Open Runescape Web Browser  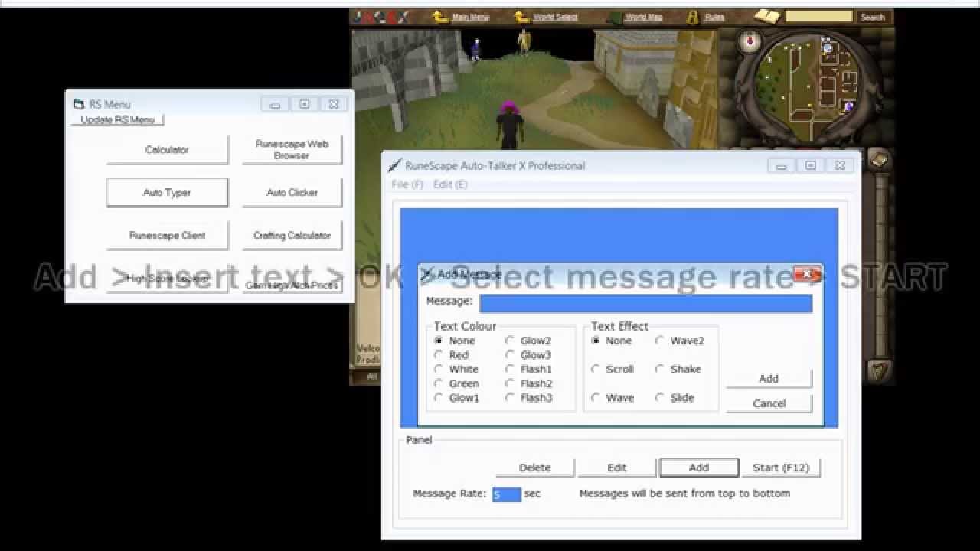click(x=292, y=149)
